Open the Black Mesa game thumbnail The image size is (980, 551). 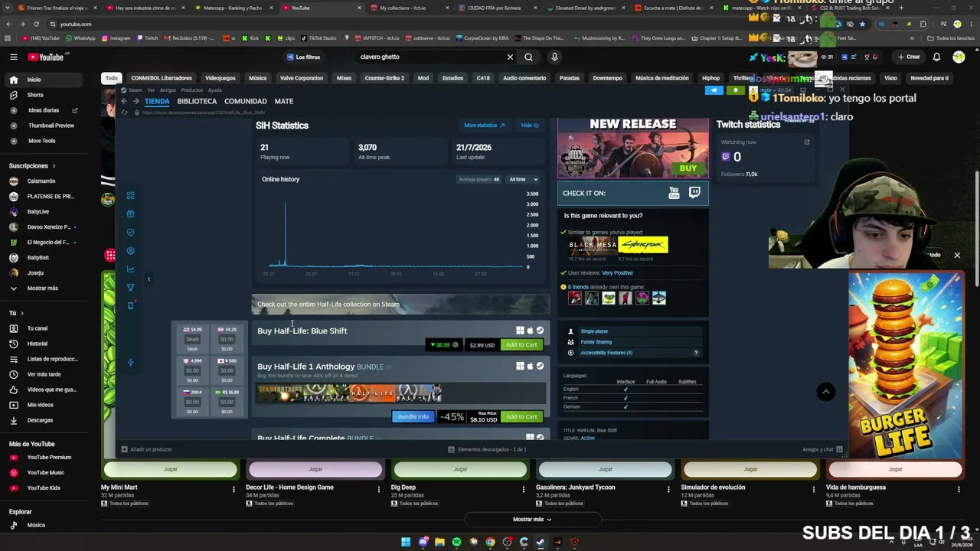coord(592,245)
